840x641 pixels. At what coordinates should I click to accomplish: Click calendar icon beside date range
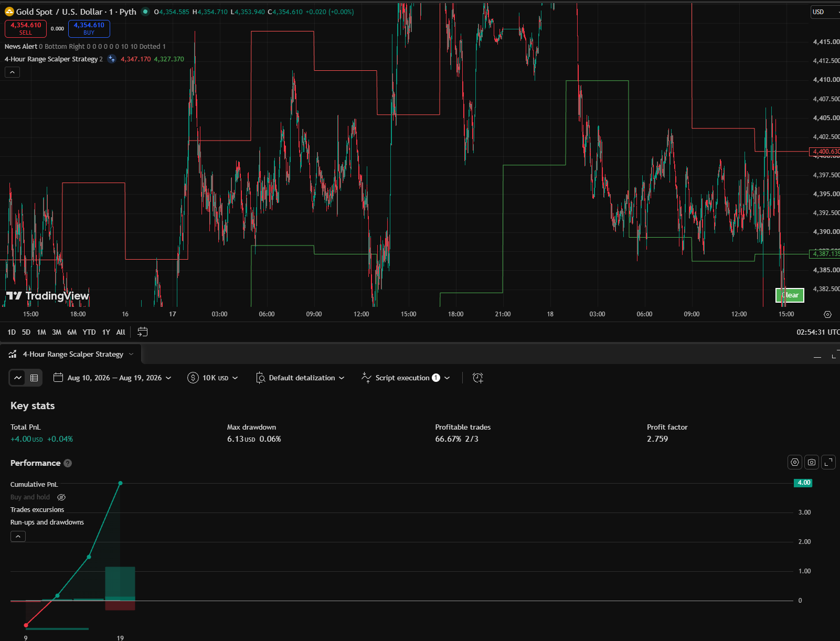click(x=58, y=378)
